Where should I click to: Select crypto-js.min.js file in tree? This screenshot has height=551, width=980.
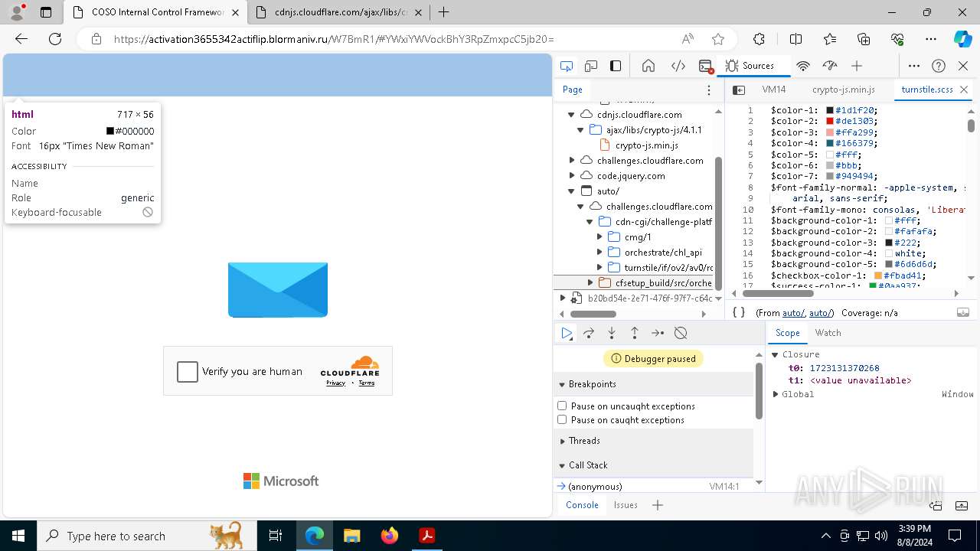click(647, 145)
